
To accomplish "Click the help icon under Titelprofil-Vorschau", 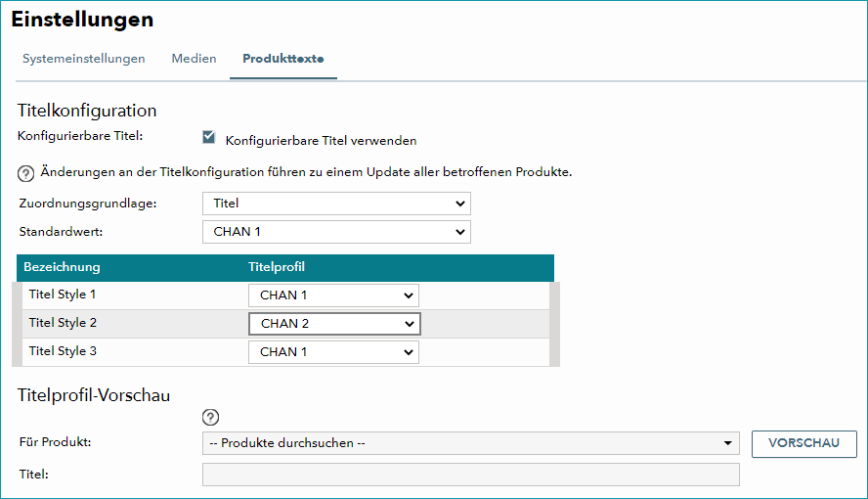I will (x=210, y=417).
